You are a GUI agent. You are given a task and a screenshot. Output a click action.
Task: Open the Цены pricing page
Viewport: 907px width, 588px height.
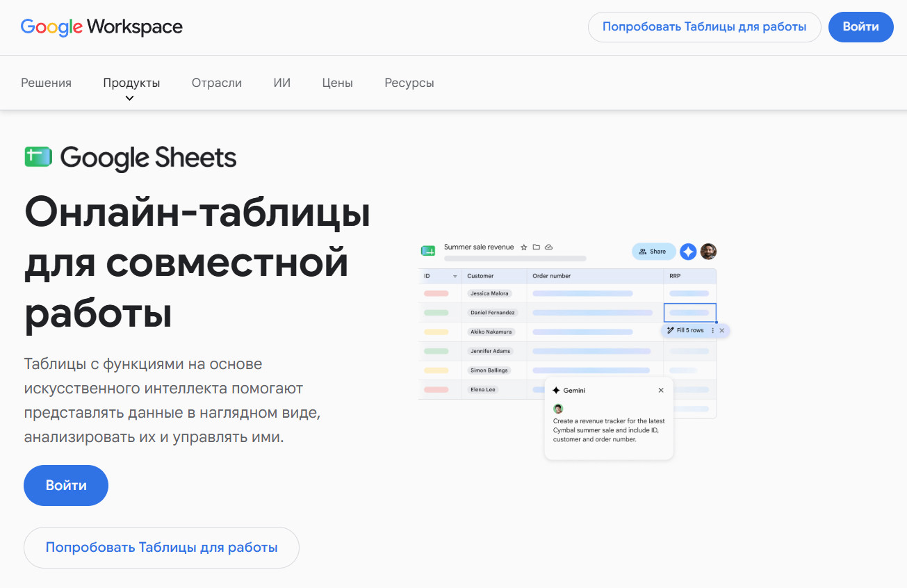(x=338, y=83)
